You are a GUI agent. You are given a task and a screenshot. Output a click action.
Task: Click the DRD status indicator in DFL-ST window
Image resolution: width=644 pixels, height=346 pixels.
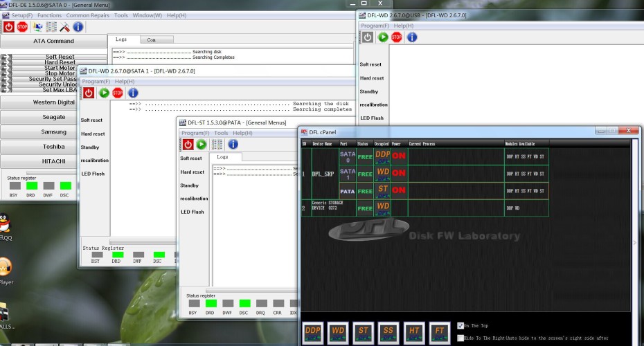click(x=211, y=303)
